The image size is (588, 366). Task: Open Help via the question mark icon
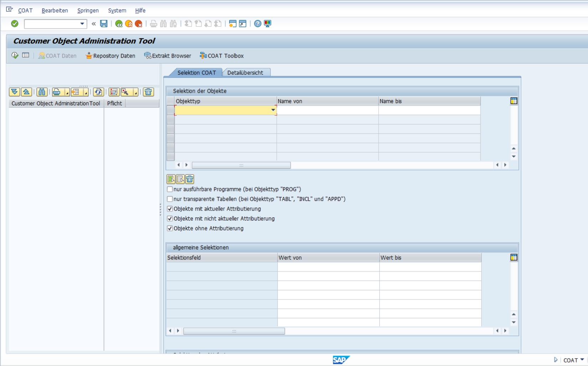pos(257,24)
